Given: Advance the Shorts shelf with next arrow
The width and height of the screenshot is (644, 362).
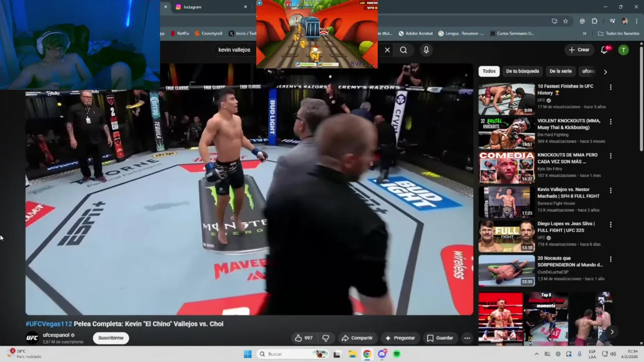Looking at the screenshot, I should click(x=612, y=331).
